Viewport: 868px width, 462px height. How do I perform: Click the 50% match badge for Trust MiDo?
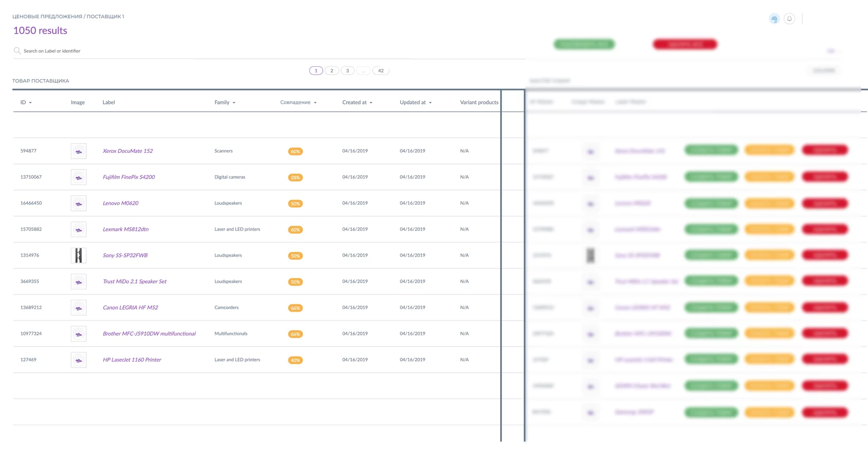(295, 282)
